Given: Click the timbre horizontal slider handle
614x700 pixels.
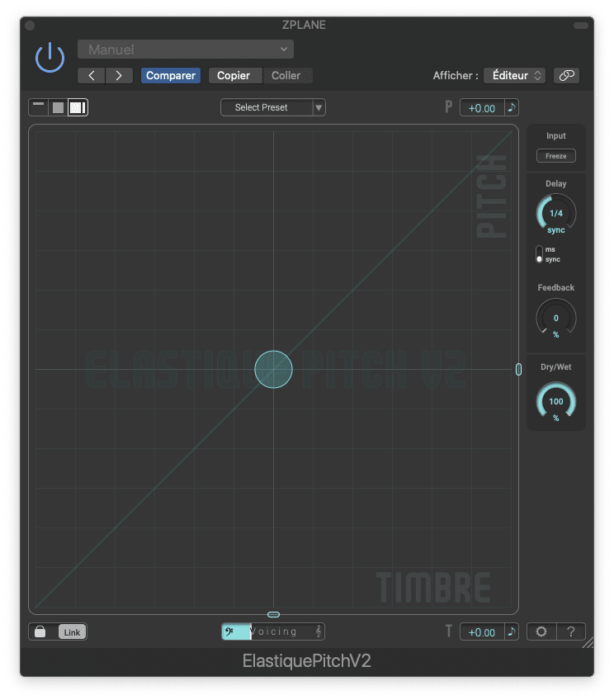Looking at the screenshot, I should click(273, 614).
